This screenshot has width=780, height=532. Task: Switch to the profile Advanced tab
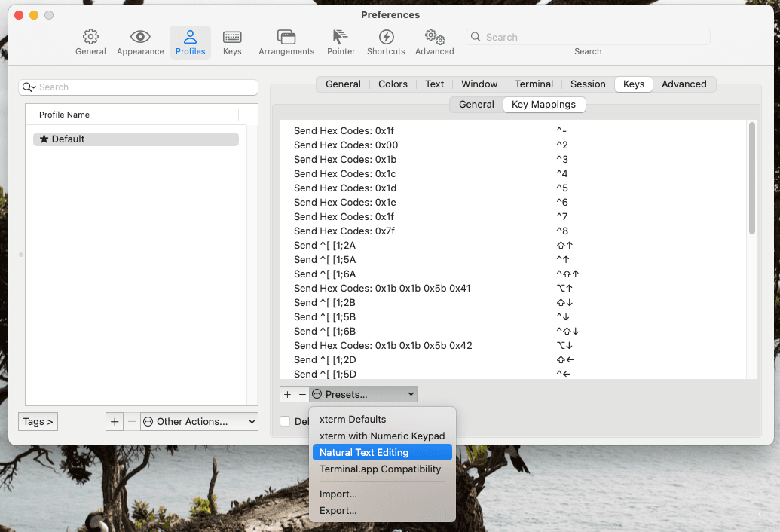click(684, 84)
